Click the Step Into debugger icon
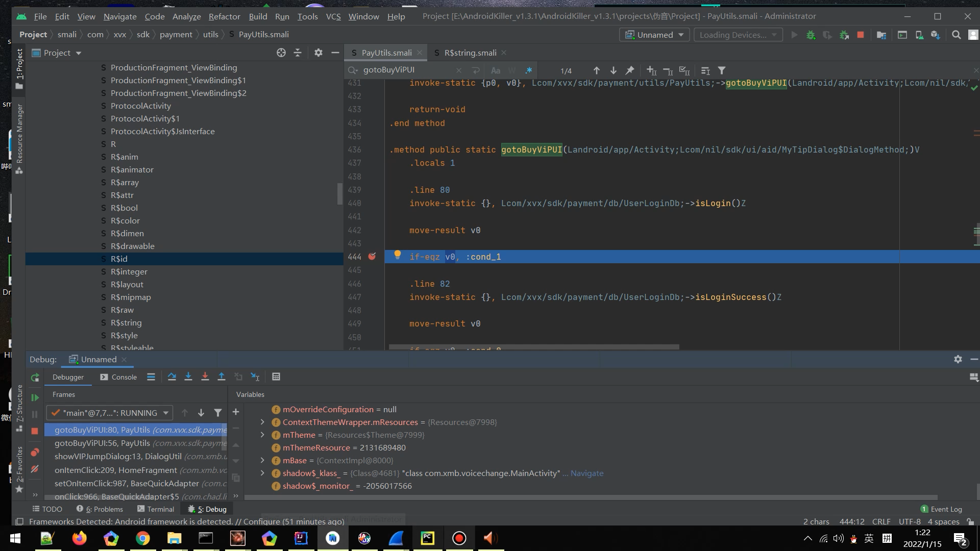 coord(188,377)
